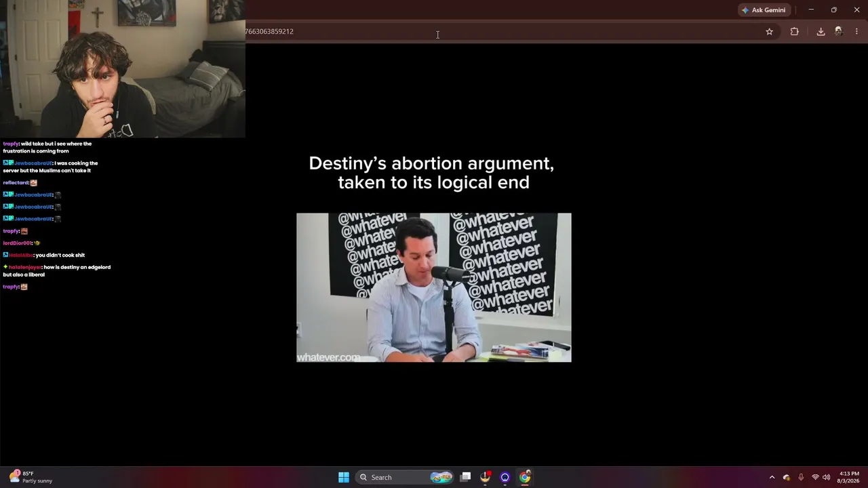Bookmark this page with the star icon
868x488 pixels.
[769, 31]
